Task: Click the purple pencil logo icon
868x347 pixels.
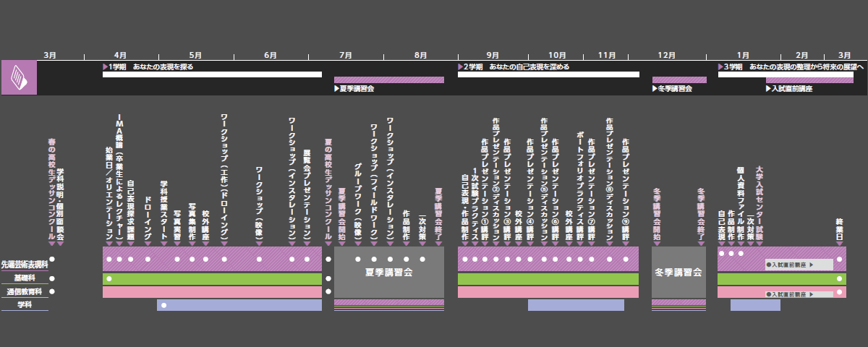Action: (x=19, y=77)
